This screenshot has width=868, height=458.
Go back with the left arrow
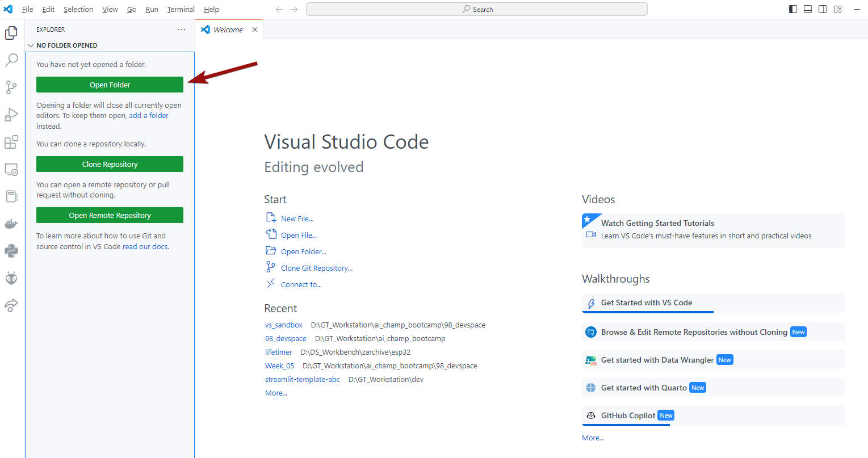[279, 9]
